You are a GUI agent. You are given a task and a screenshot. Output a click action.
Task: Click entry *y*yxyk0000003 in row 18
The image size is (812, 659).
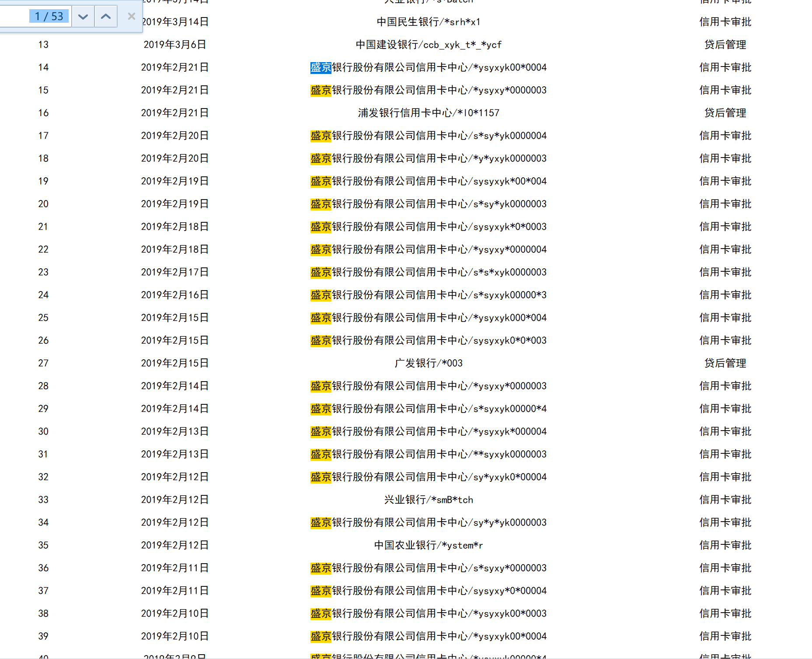tap(429, 158)
